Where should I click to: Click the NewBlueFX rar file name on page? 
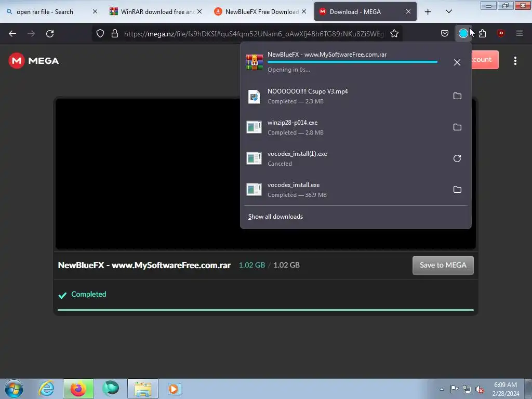[144, 265]
